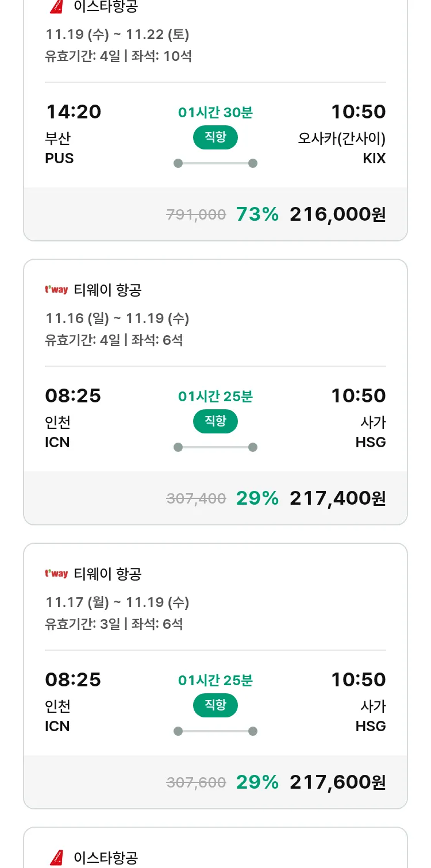Screen dimensions: 431x868
Task: Pick the 217,600원 fare
Action: (x=337, y=782)
